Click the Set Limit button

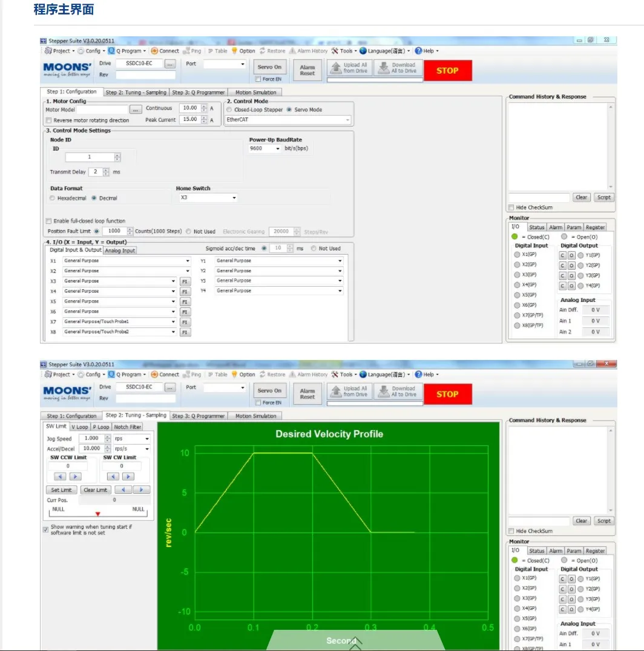pos(61,490)
